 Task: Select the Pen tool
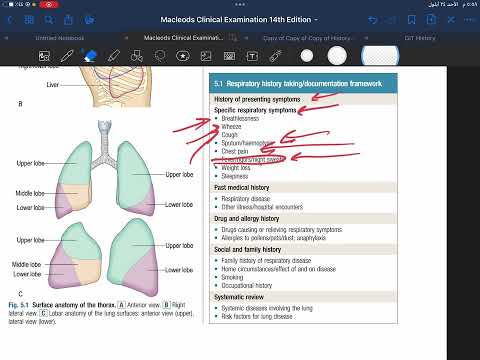pos(67,56)
